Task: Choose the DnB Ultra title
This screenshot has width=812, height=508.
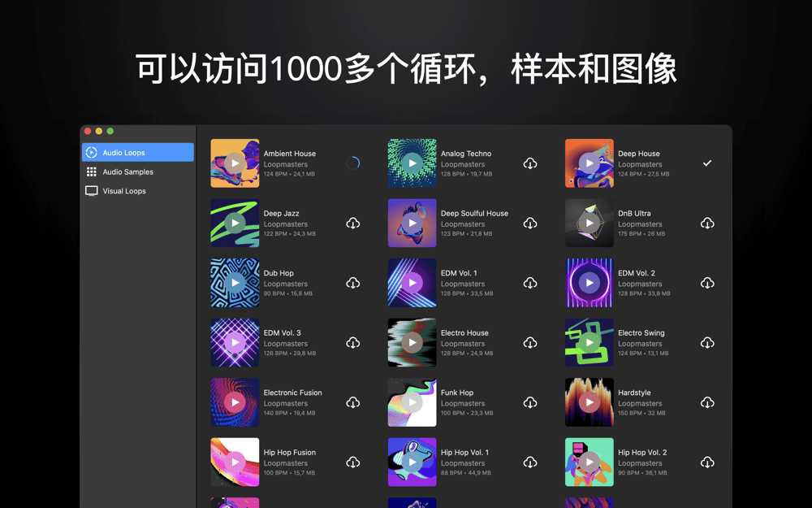Action: pos(634,214)
